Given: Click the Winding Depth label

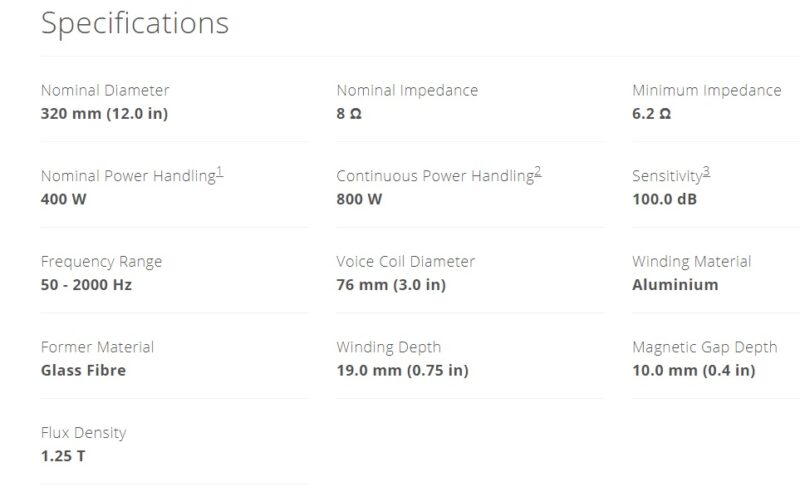Looking at the screenshot, I should coord(388,348).
